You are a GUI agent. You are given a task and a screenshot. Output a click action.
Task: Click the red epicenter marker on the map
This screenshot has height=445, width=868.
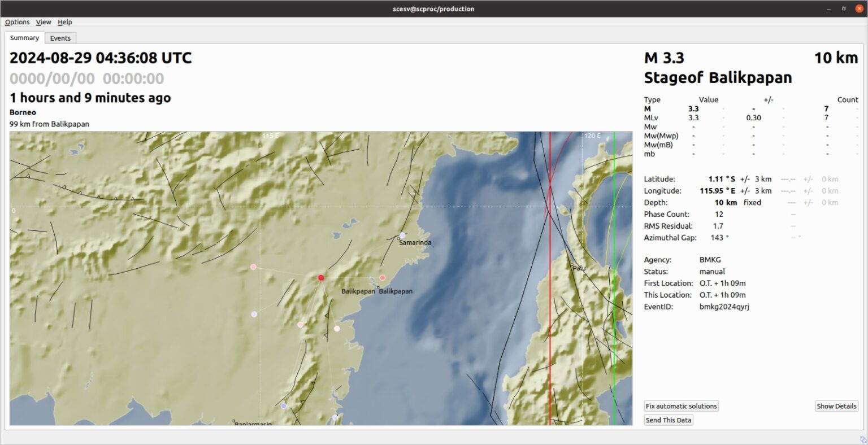tap(321, 277)
